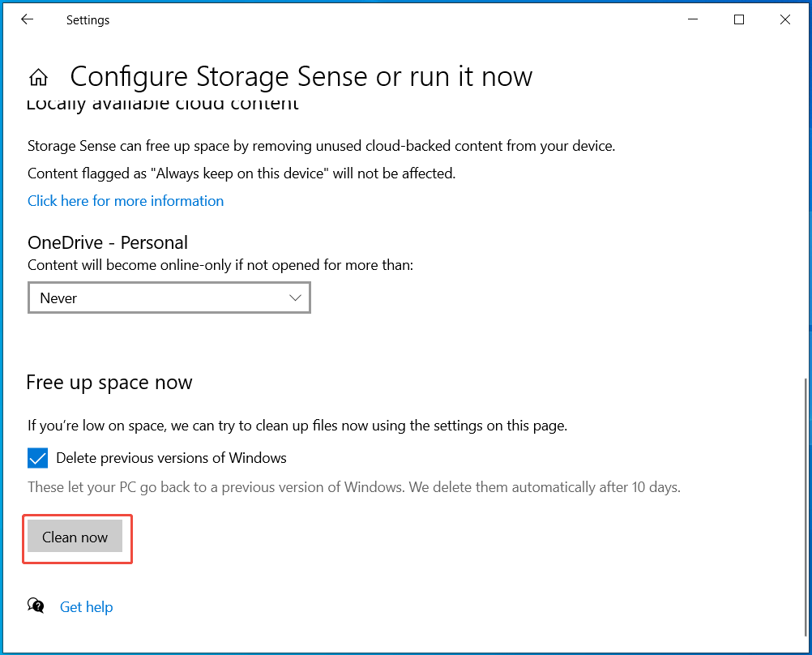Open the chevron on the Never dropdown

pos(295,298)
